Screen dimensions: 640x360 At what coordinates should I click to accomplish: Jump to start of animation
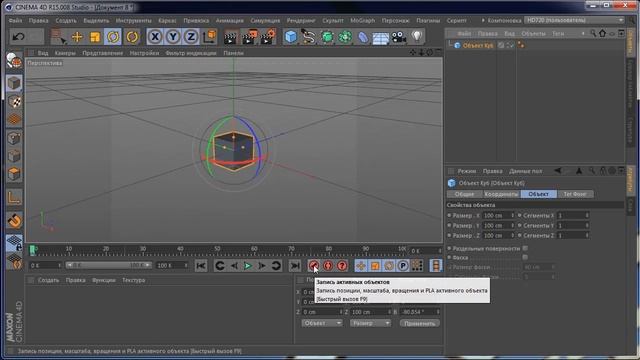pos(201,266)
